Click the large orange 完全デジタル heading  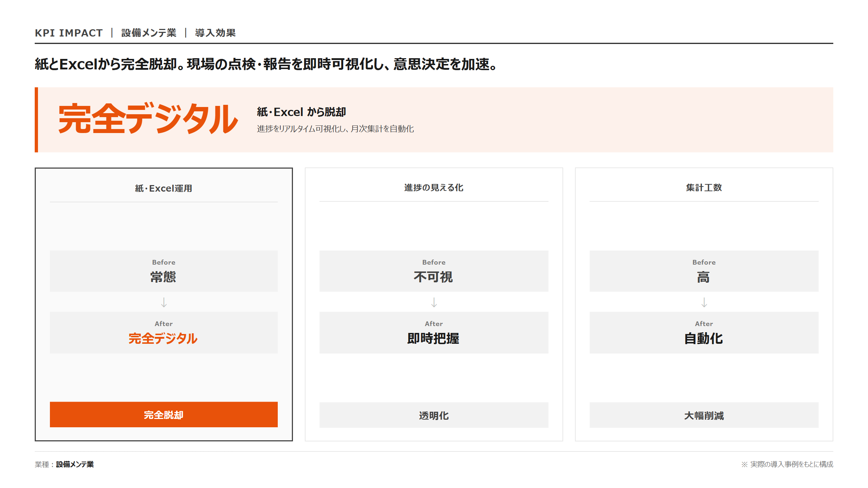pyautogui.click(x=148, y=119)
